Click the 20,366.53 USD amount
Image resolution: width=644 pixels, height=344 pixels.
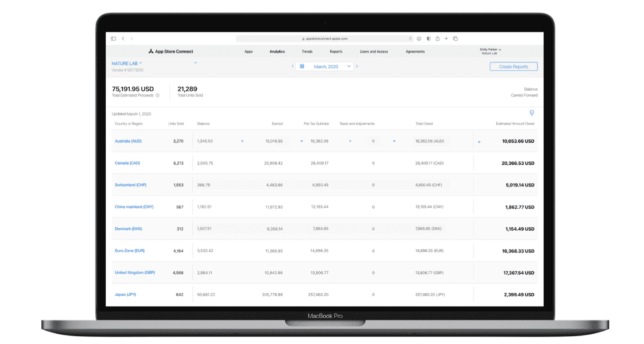click(x=518, y=164)
